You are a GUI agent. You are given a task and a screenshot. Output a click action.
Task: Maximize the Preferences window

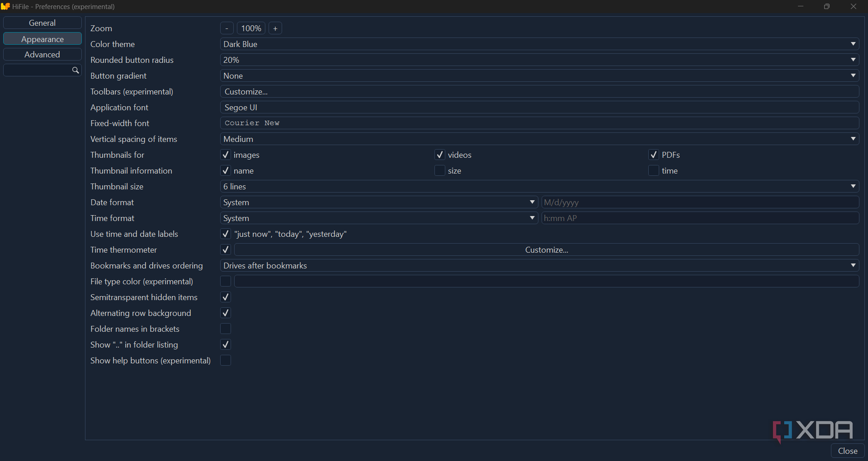[x=827, y=6]
